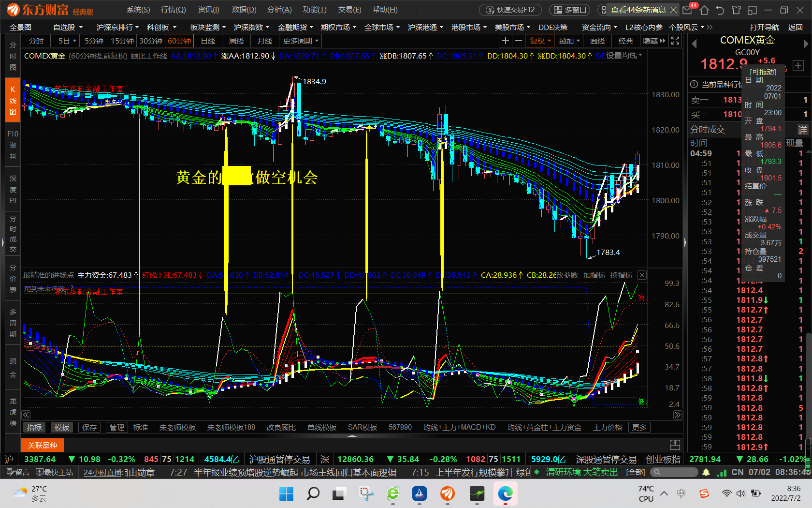Switch to 日线 daily period

[x=208, y=41]
